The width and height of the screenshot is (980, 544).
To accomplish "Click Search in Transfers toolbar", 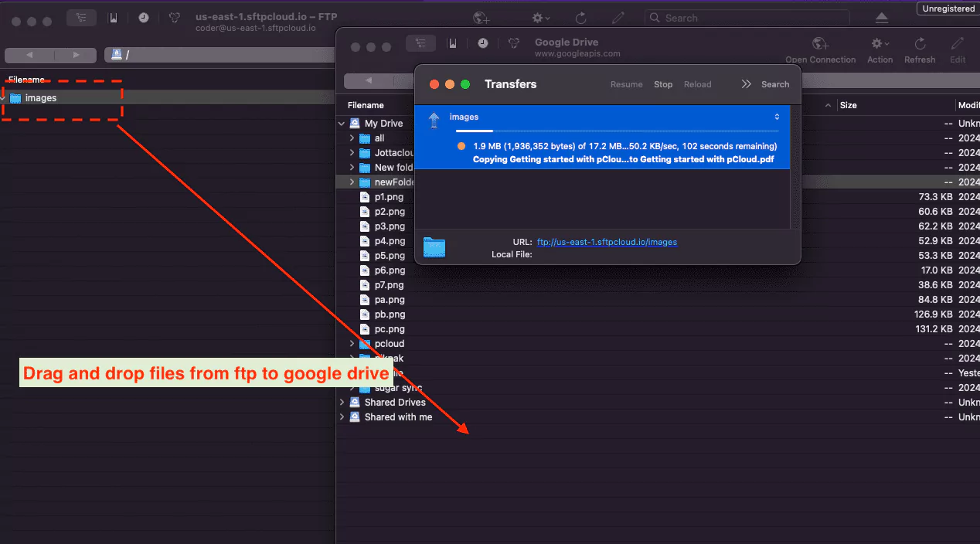I will (x=775, y=84).
